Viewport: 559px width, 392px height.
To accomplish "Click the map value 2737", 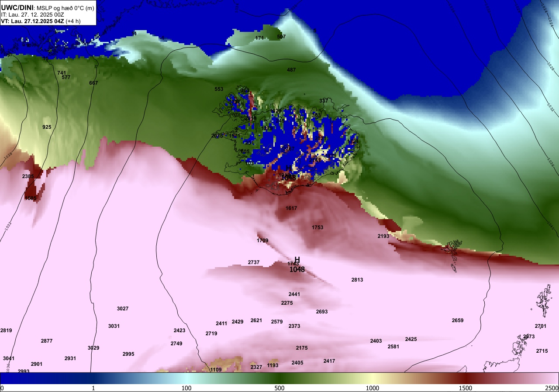I will [x=254, y=262].
